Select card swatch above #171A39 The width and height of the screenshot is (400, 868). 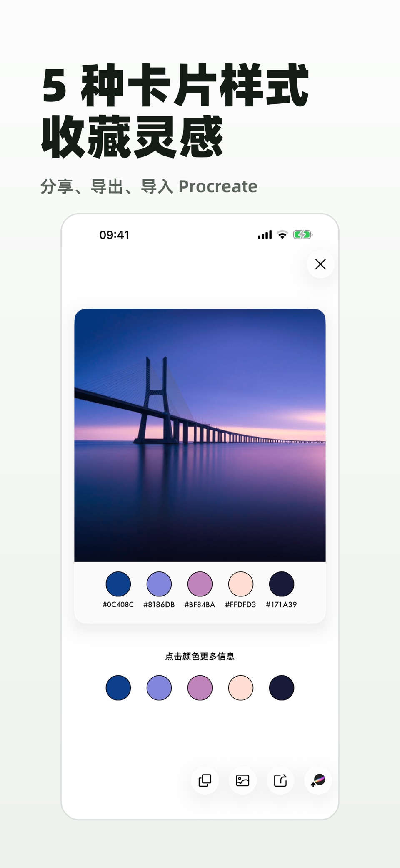pos(282,584)
